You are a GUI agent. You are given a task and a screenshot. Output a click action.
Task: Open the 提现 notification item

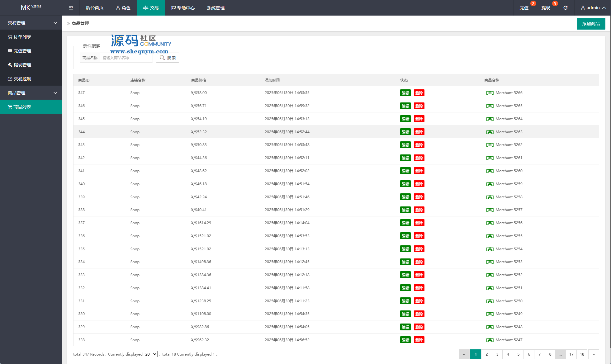tap(546, 8)
